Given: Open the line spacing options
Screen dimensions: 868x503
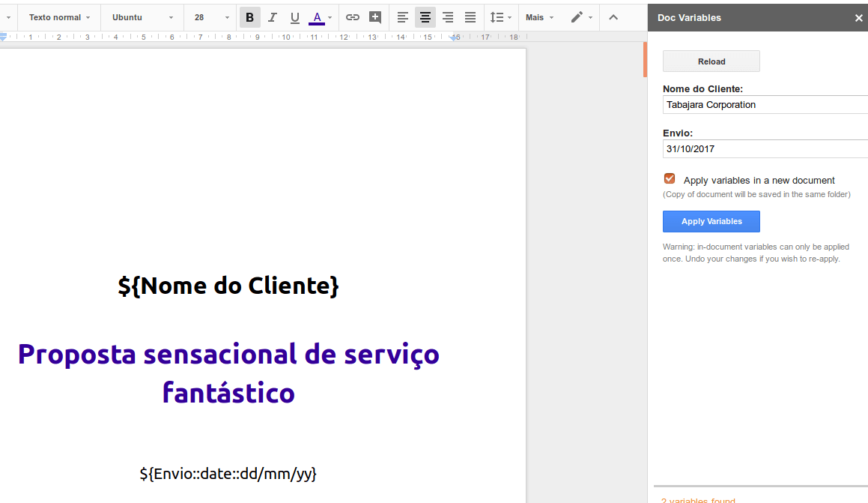Looking at the screenshot, I should point(500,16).
